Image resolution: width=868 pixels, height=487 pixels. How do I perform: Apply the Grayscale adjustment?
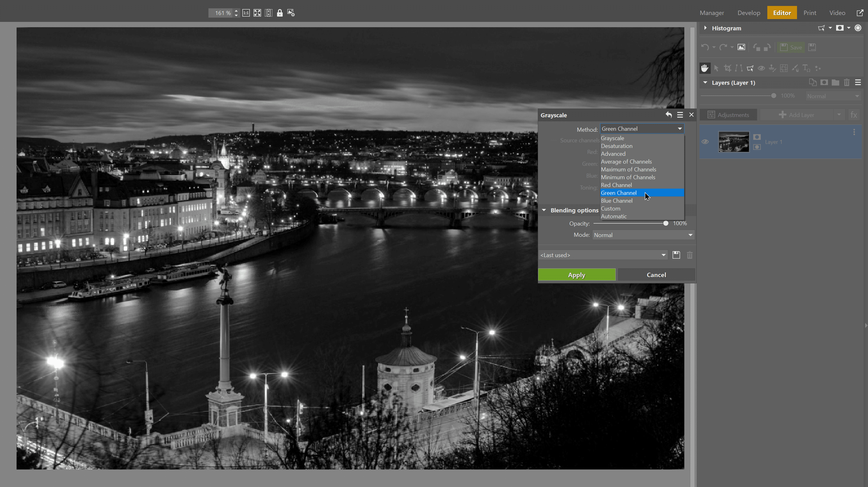coord(577,275)
